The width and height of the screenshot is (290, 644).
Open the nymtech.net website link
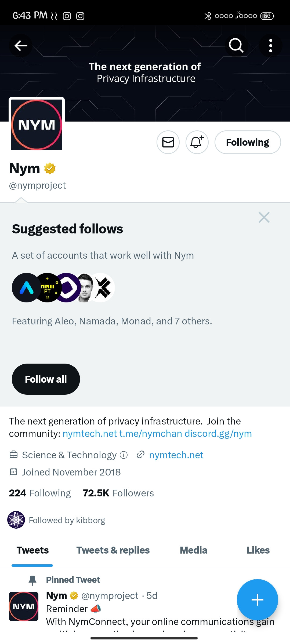click(x=176, y=455)
